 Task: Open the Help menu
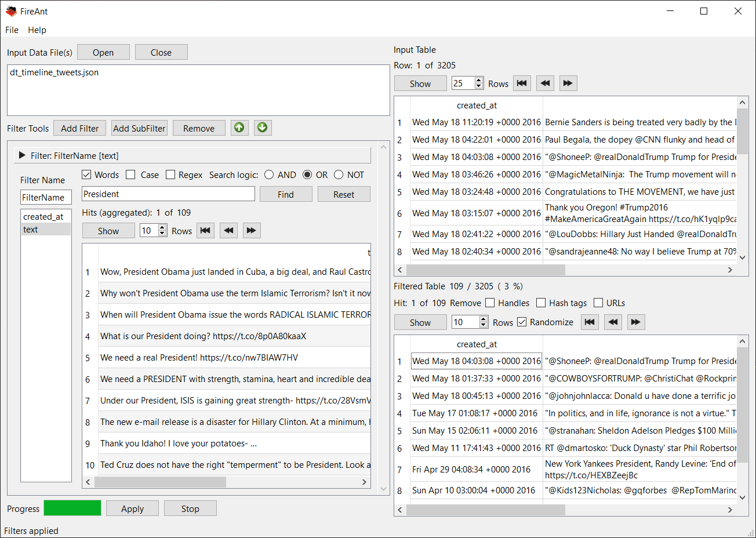click(37, 30)
